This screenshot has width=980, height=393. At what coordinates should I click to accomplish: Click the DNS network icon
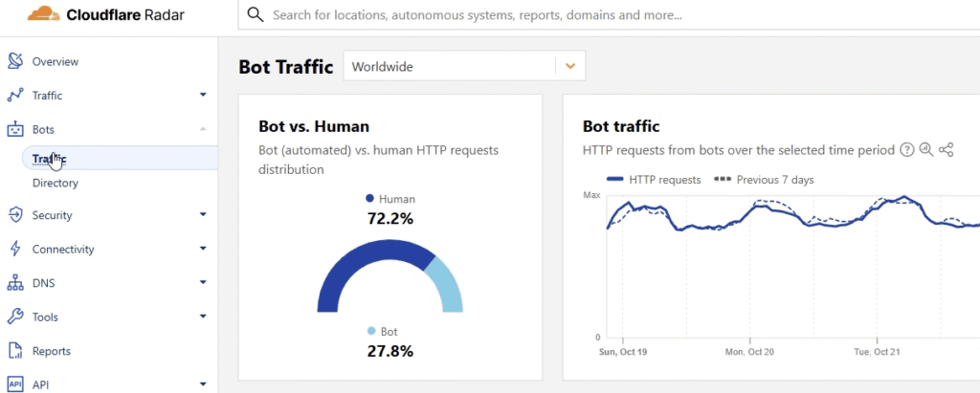pyautogui.click(x=15, y=283)
